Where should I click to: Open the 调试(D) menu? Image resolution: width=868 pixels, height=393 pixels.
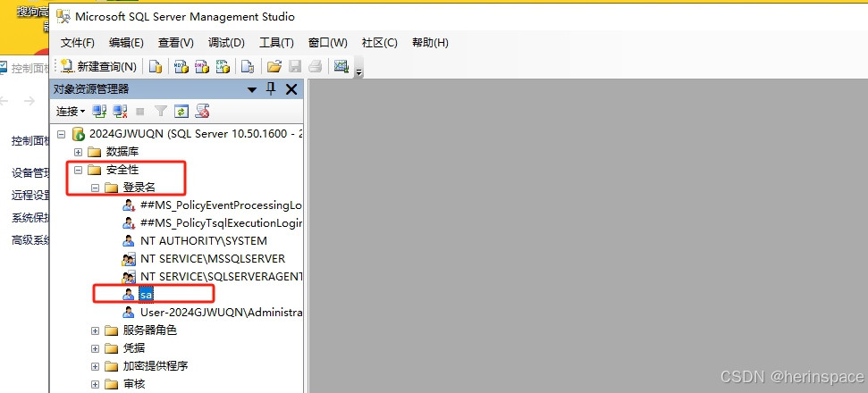[226, 43]
